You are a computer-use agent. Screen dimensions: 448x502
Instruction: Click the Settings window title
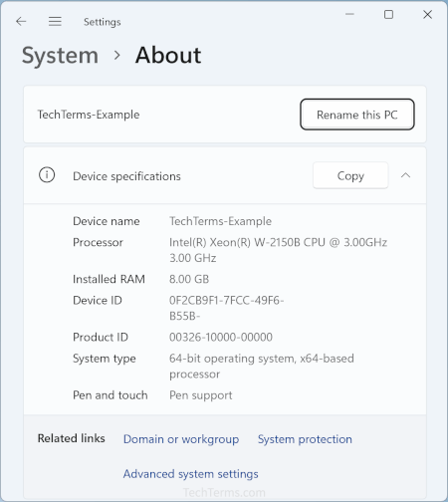coord(103,22)
